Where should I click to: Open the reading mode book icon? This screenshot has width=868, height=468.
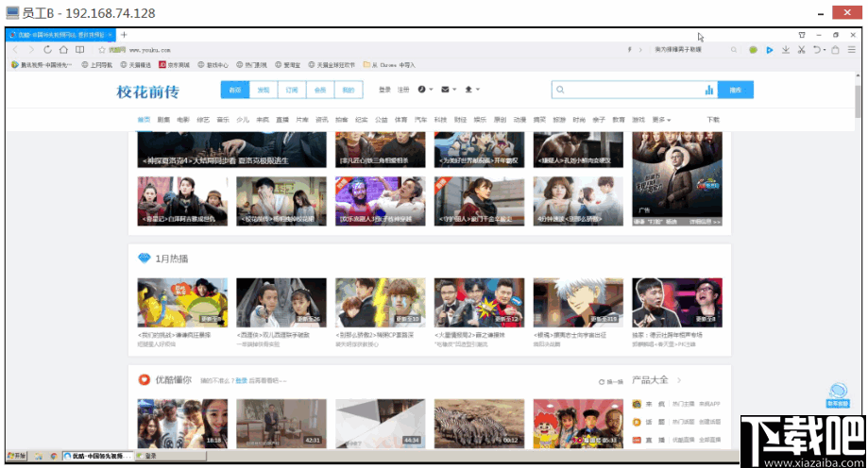coord(79,50)
